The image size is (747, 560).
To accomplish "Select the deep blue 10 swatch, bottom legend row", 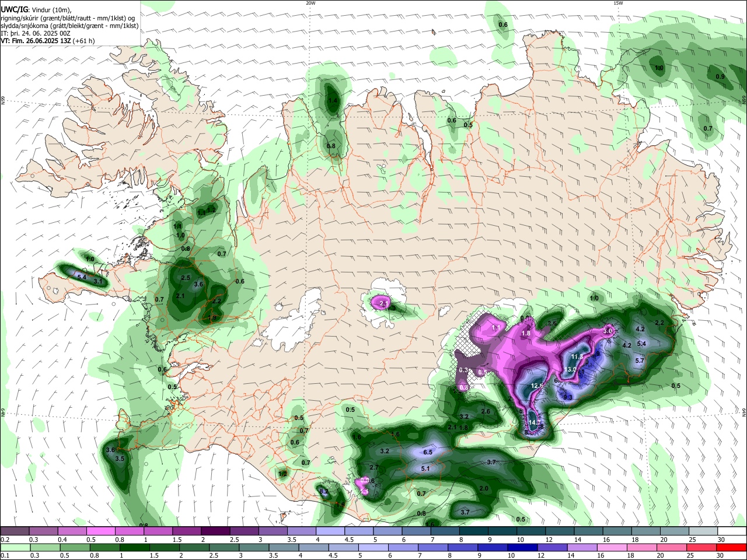I will pyautogui.click(x=522, y=547).
